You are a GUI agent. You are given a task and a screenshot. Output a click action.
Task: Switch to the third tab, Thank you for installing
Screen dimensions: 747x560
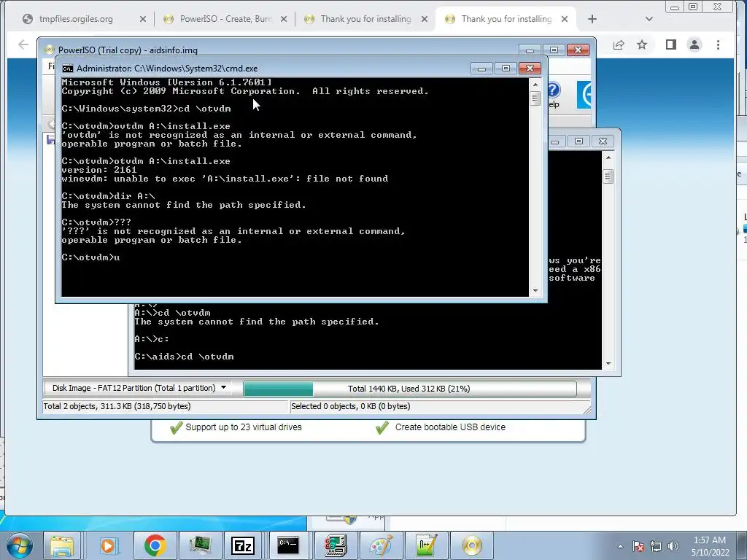click(x=365, y=19)
